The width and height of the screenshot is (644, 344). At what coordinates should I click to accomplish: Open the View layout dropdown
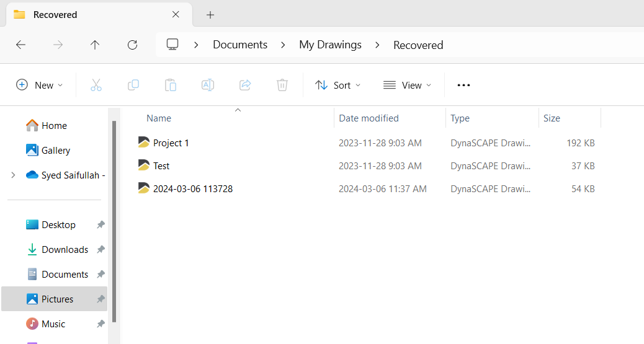tap(407, 85)
